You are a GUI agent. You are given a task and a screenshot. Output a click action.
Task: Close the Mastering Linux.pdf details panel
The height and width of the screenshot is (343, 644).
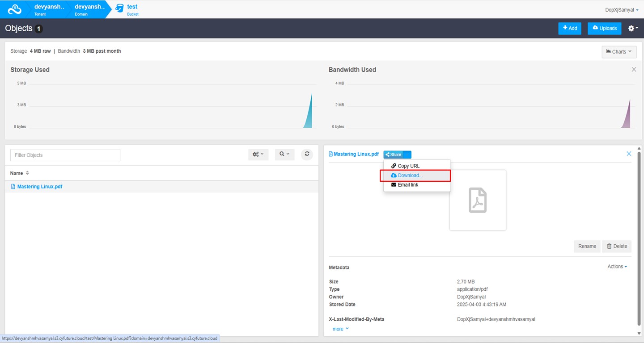629,154
